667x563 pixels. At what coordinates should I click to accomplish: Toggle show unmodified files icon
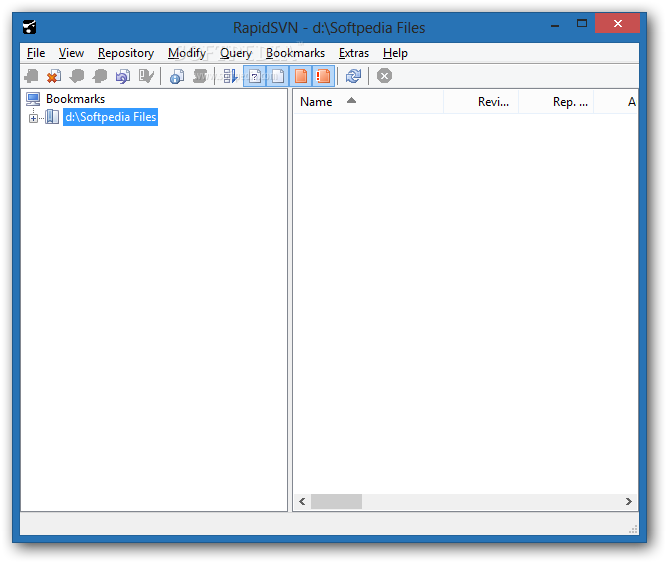277,76
